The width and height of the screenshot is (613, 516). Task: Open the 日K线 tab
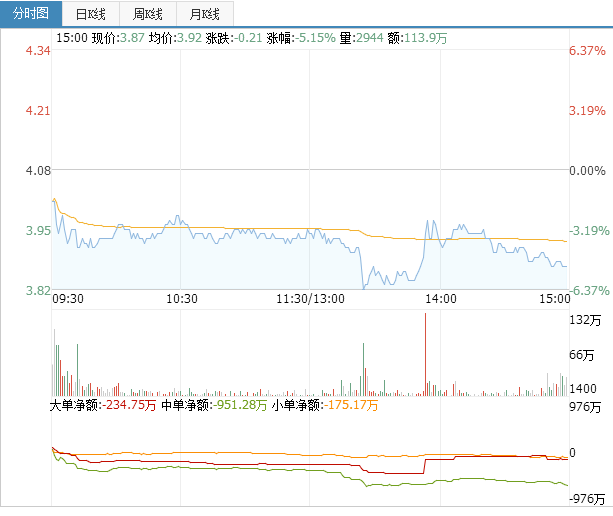coord(91,14)
